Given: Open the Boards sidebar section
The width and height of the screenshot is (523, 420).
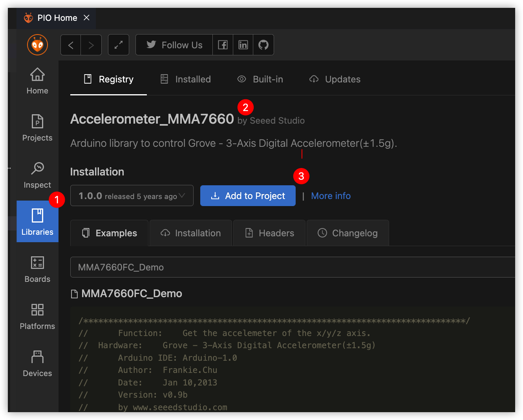Looking at the screenshot, I should 37,269.
